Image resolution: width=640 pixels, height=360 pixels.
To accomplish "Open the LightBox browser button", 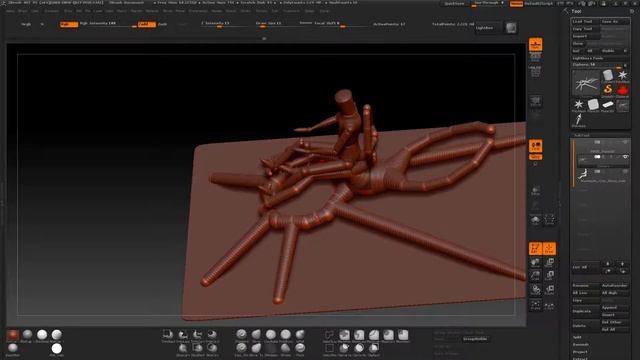I will click(x=489, y=28).
